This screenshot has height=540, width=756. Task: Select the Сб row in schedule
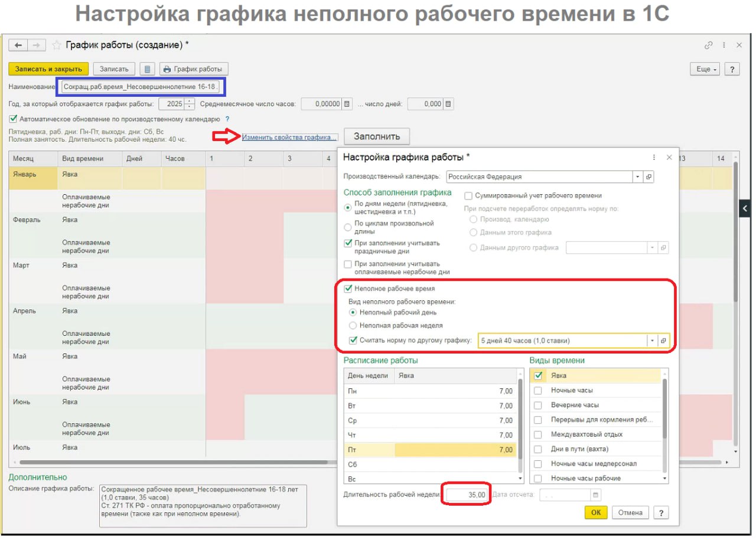coord(430,464)
